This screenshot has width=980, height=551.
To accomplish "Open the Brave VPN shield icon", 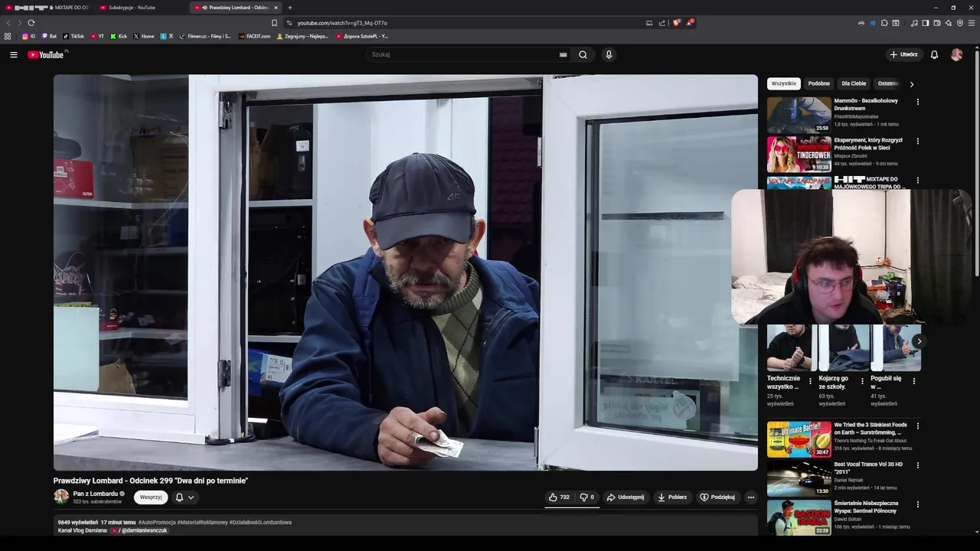I will [x=960, y=23].
